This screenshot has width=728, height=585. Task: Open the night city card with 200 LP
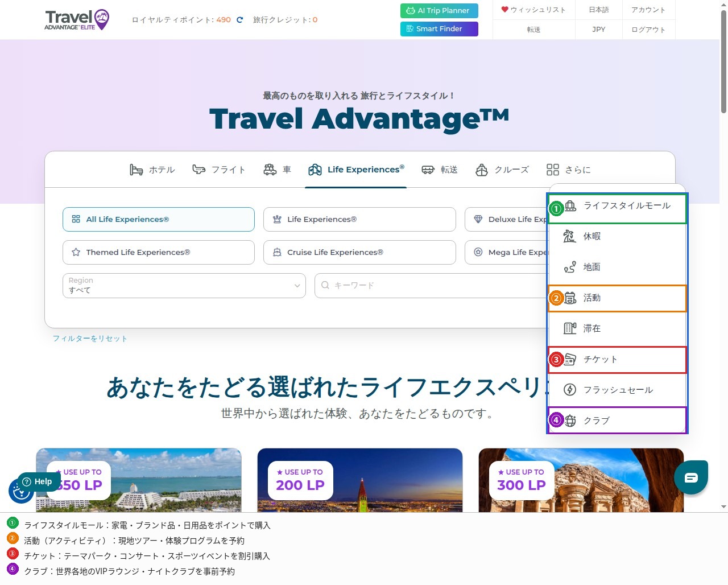coord(360,480)
